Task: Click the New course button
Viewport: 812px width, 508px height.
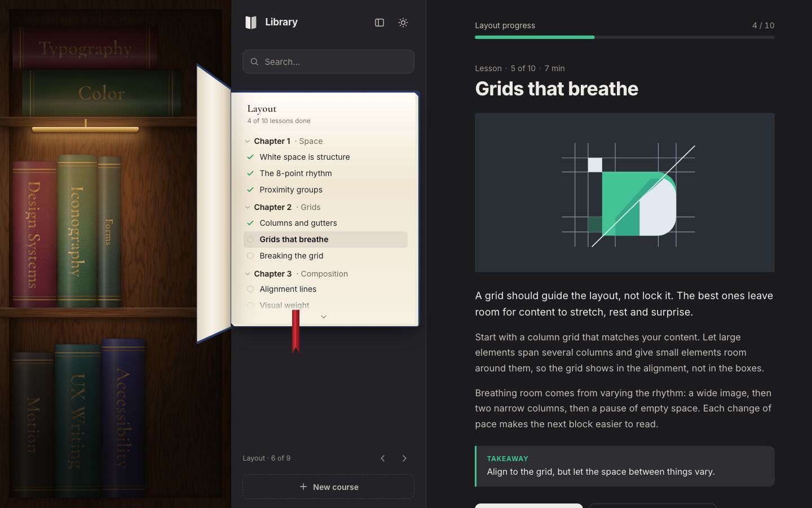Action: [x=328, y=487]
